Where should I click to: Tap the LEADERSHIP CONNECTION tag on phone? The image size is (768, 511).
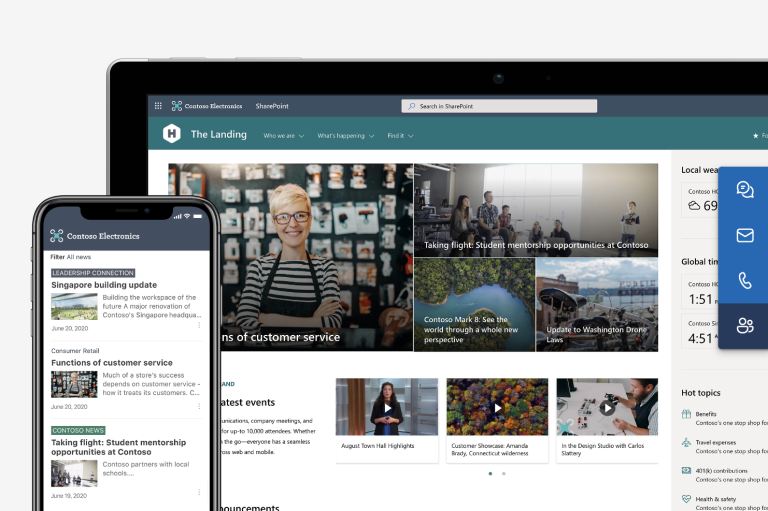click(93, 273)
